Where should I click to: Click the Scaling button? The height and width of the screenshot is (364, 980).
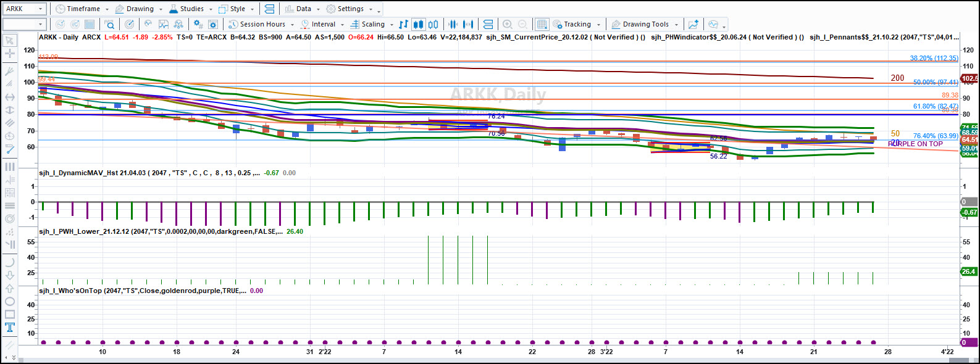367,25
